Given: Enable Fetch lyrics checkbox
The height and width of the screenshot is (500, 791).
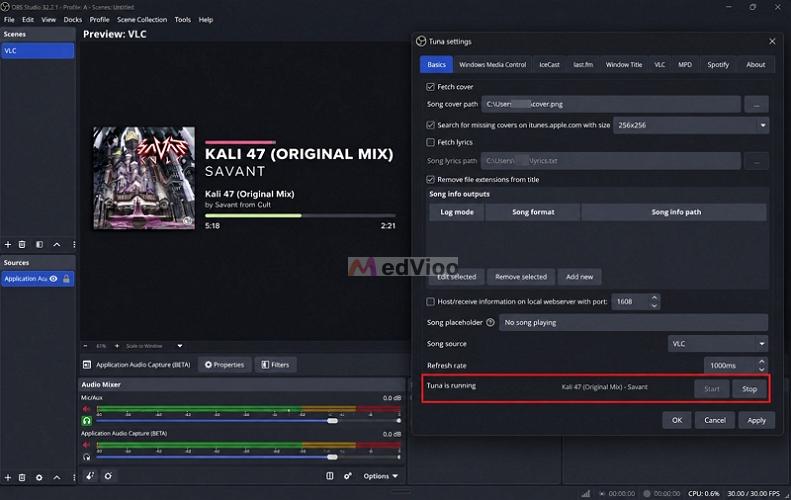Looking at the screenshot, I should click(430, 142).
